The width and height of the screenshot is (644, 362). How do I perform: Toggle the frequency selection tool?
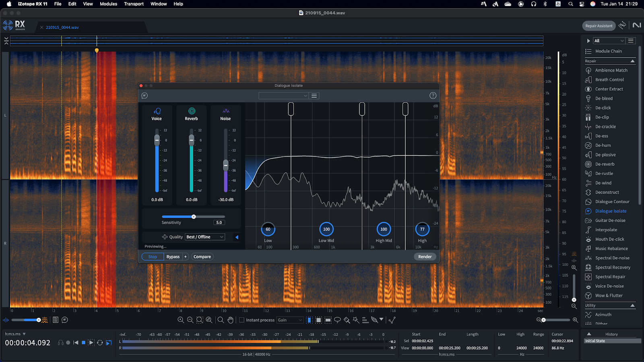(x=328, y=320)
